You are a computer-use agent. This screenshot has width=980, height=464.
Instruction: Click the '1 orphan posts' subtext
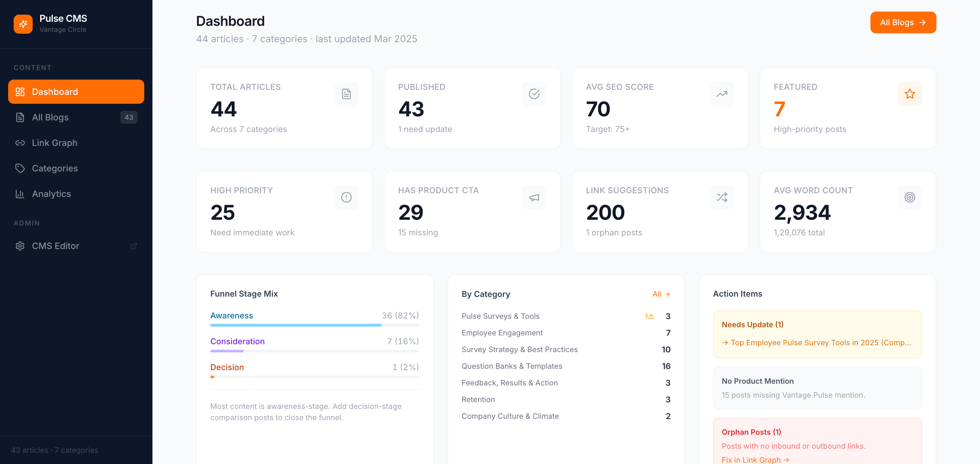pos(614,233)
